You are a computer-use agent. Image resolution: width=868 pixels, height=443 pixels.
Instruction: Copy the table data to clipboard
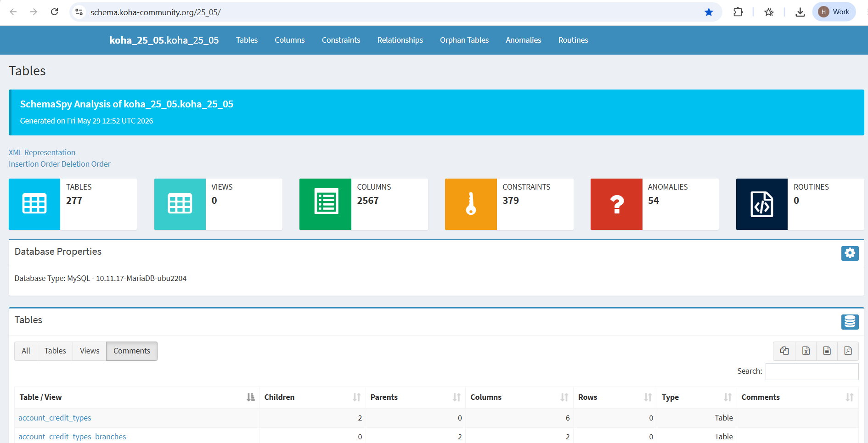[784, 351]
